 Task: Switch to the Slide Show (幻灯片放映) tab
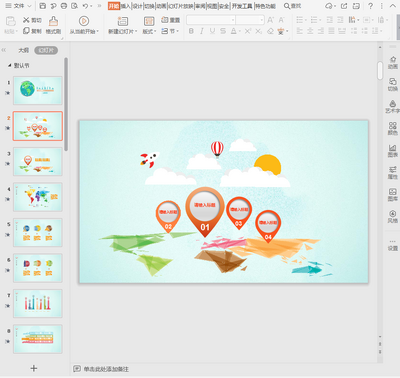tap(181, 6)
